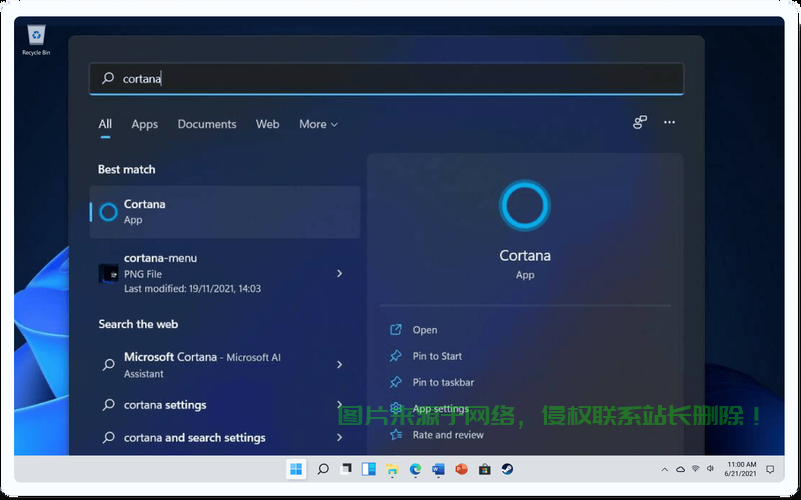This screenshot has width=801, height=500.
Task: Expand the 'cortana settings' suggestion arrow
Action: coord(340,404)
